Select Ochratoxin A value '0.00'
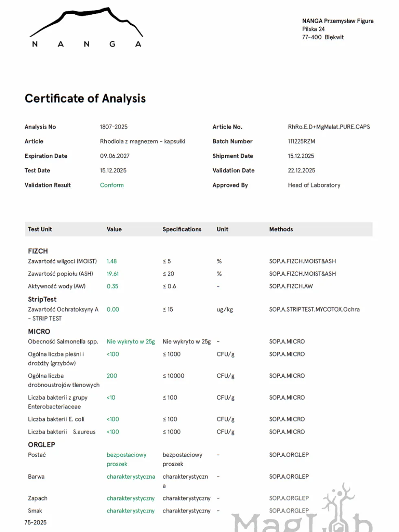 pos(113,310)
